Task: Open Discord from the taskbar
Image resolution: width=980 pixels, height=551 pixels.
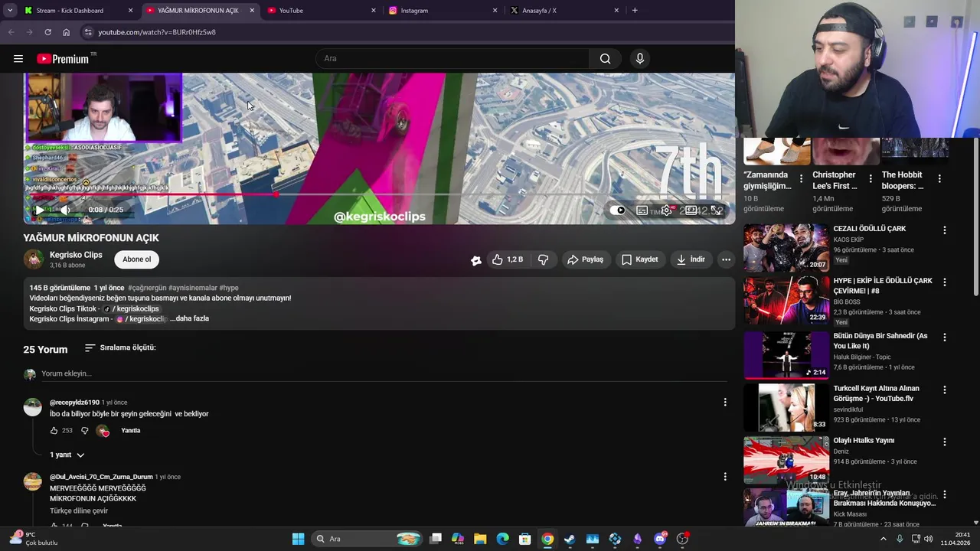Action: [660, 539]
